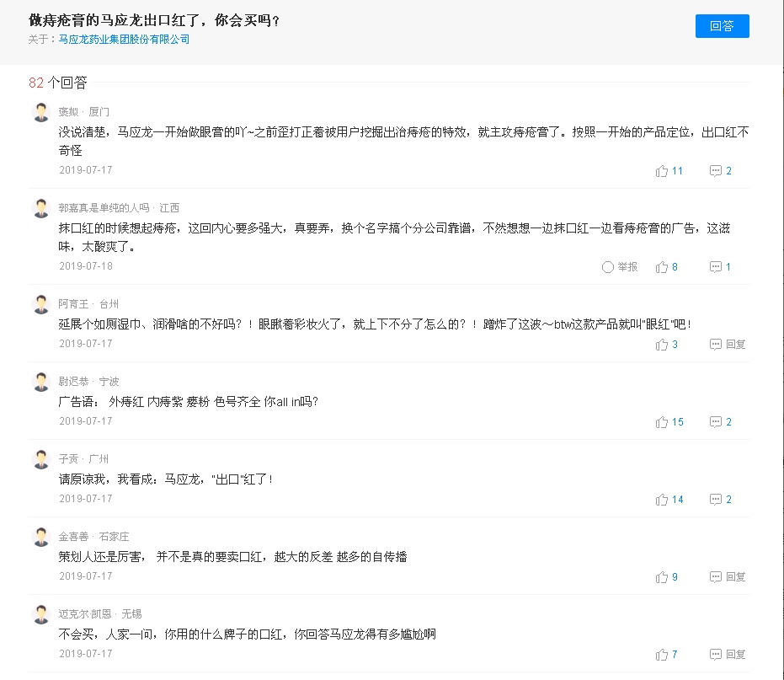This screenshot has width=784, height=680.
Task: Open profile name 尉迟恭
Action: coord(73,382)
